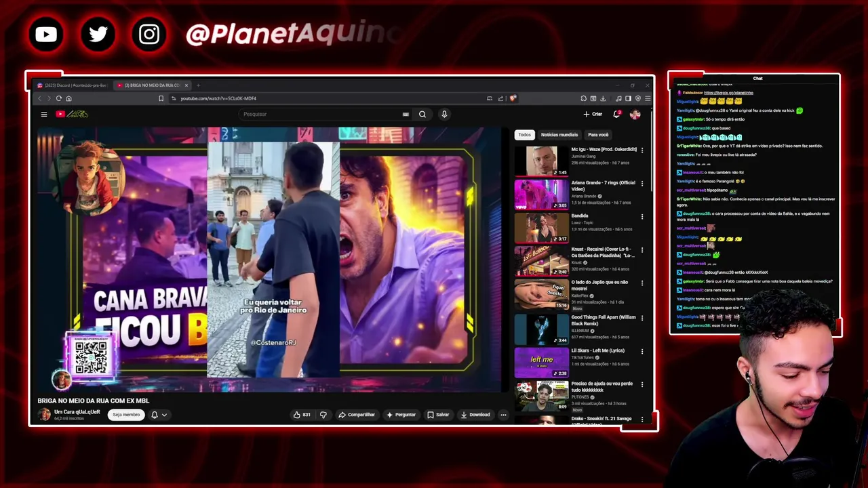Viewport: 868px width, 488px height.
Task: Open a new browser tab with plus
Action: (198, 85)
